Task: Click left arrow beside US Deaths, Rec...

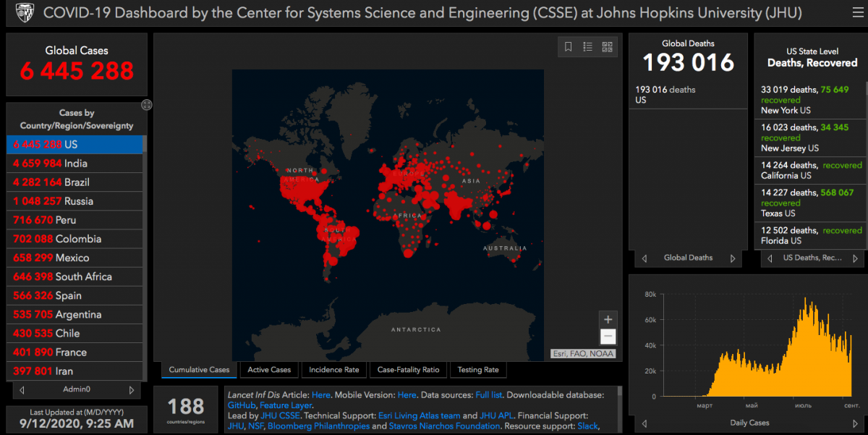Action: point(770,258)
